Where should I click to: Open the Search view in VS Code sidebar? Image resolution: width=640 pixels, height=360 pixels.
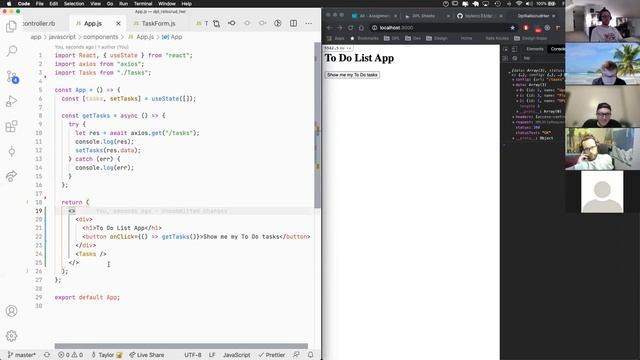click(11, 51)
